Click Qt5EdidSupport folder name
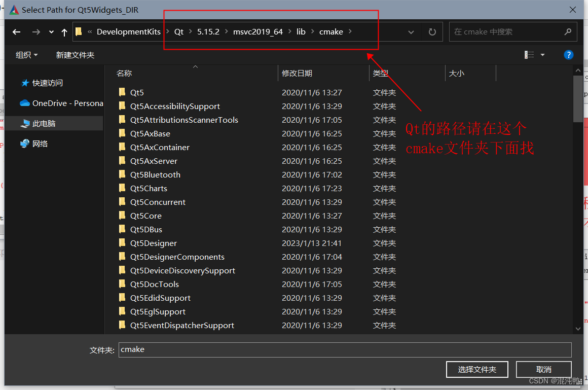Screen dimensions: 588x390 pos(160,298)
